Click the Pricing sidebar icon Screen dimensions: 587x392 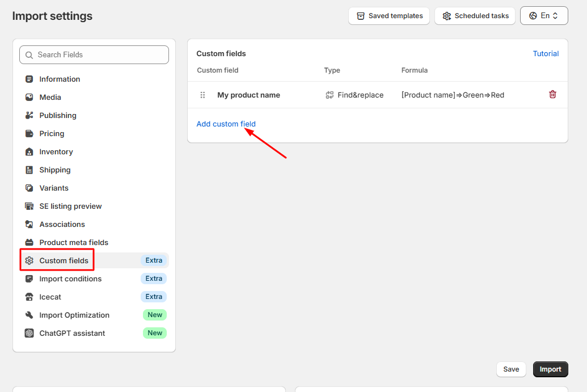click(29, 134)
